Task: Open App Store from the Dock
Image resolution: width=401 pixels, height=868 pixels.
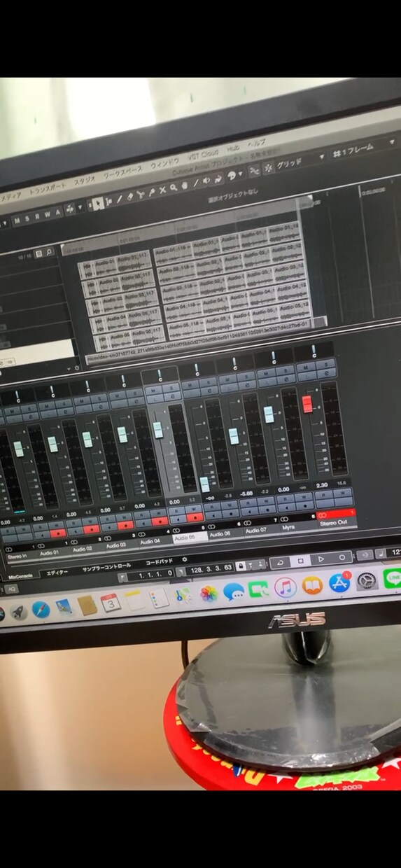Action: (x=339, y=582)
